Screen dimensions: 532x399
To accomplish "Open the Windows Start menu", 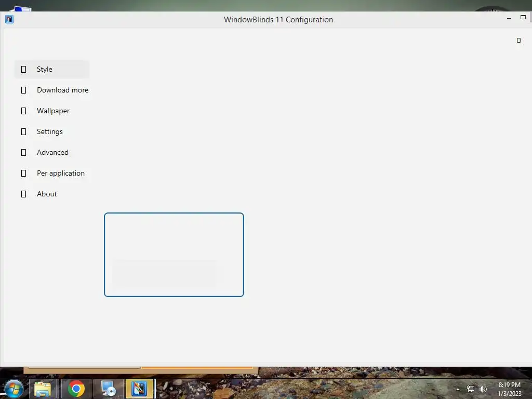I will pos(14,389).
